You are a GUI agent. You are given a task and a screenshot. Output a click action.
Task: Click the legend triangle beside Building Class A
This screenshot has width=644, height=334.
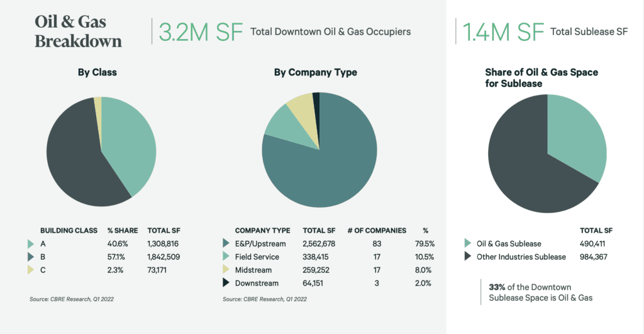pyautogui.click(x=31, y=244)
